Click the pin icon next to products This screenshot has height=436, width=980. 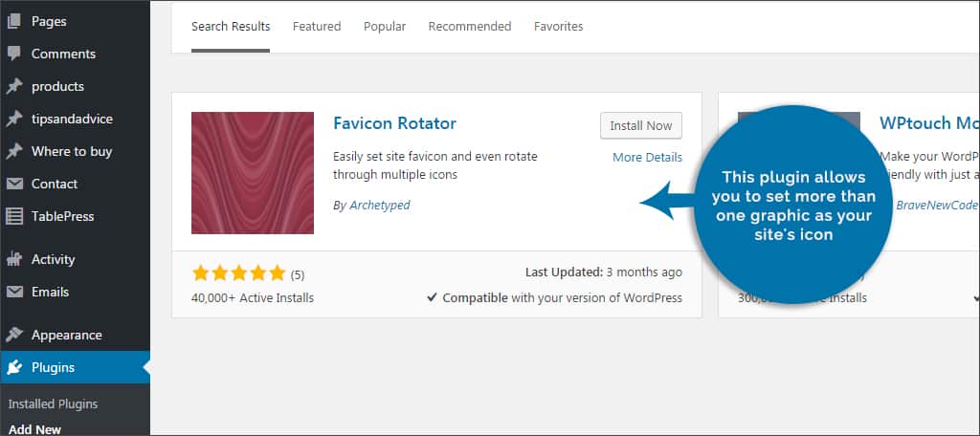[13, 86]
